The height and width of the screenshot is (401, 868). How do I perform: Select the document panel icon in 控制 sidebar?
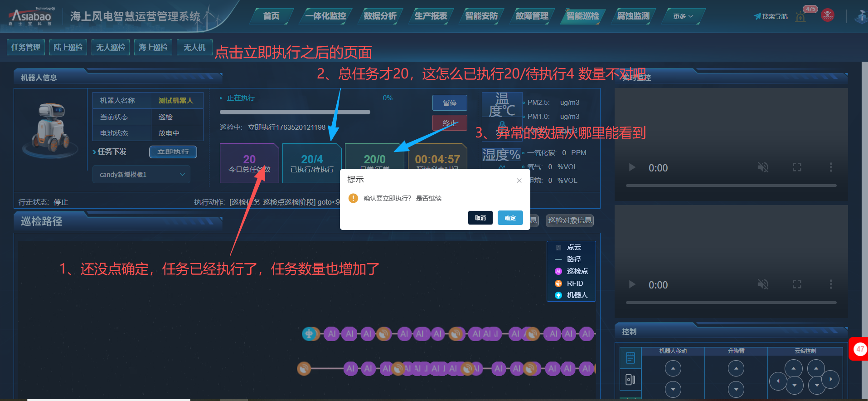[x=630, y=358]
